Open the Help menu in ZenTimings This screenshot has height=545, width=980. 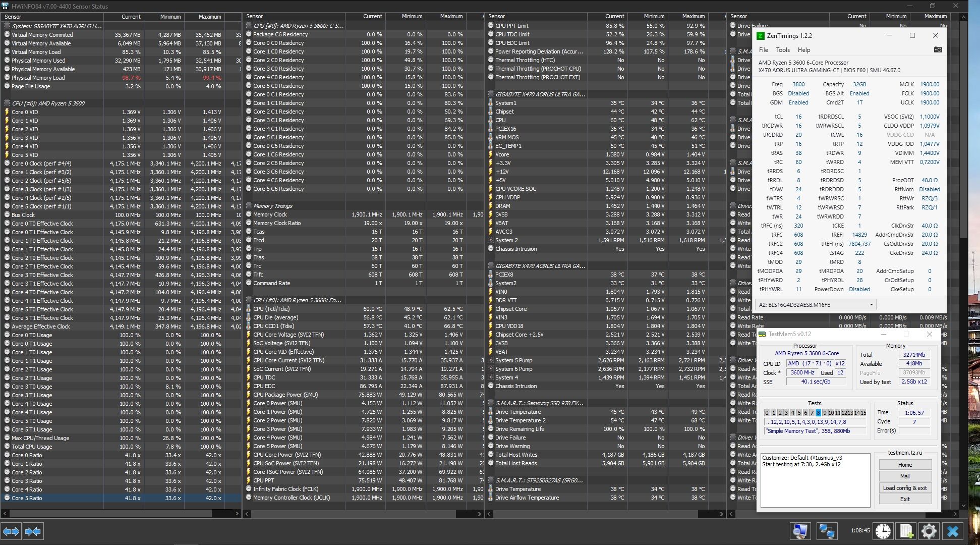[804, 50]
